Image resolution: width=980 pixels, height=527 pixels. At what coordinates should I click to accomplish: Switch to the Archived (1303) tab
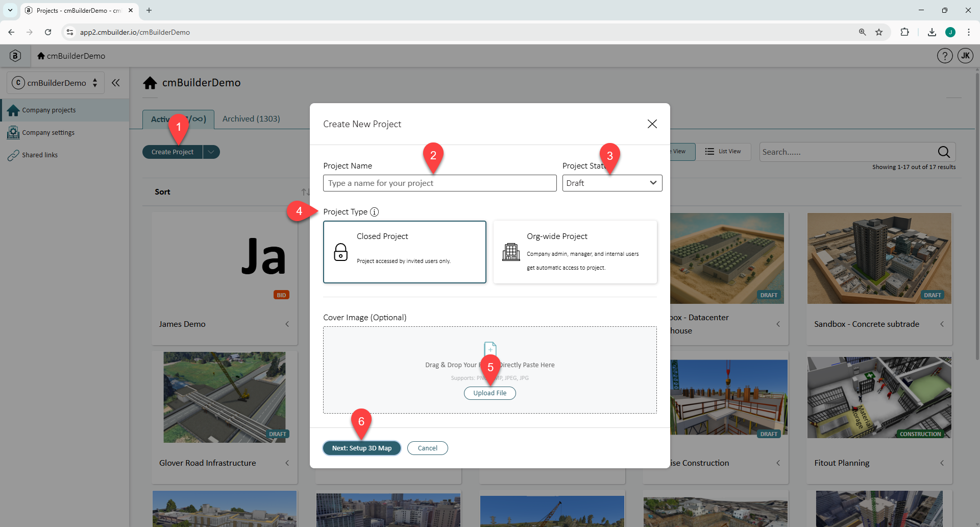click(251, 119)
